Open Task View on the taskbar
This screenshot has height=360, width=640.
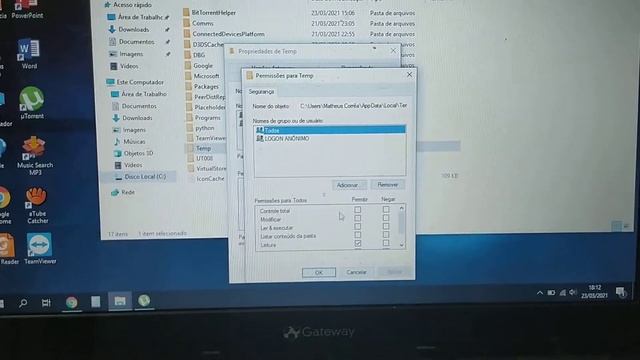(46, 302)
